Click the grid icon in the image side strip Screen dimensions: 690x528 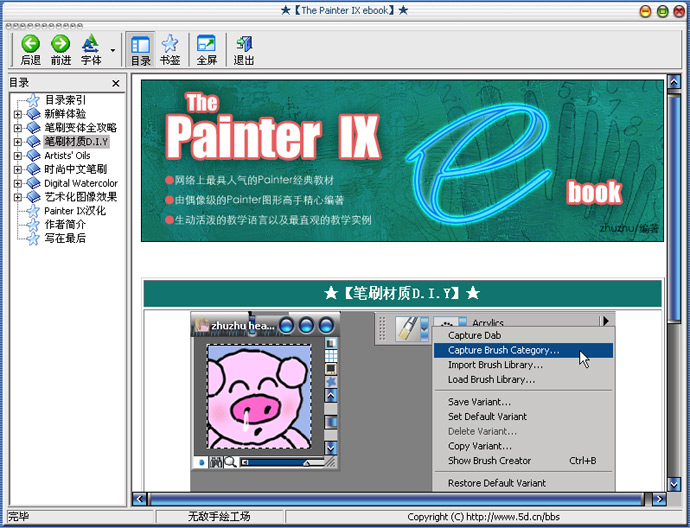click(331, 355)
